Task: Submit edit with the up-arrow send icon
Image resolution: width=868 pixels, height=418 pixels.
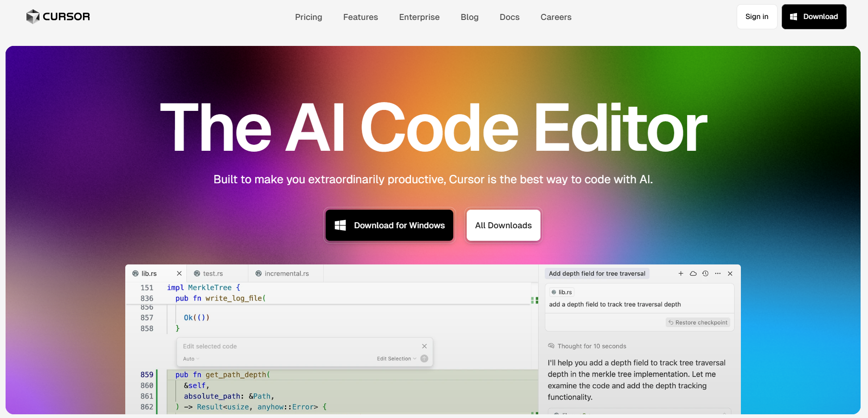Action: click(x=424, y=359)
